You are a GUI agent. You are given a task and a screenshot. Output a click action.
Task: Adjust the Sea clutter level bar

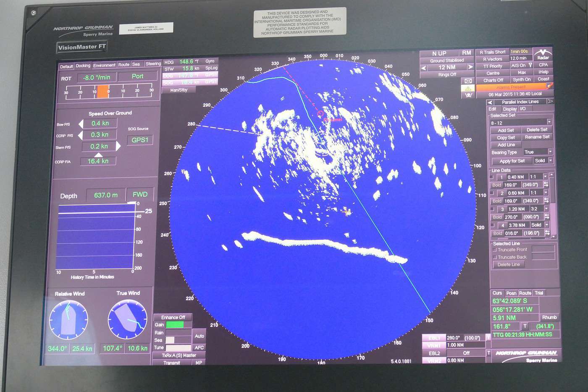point(178,340)
